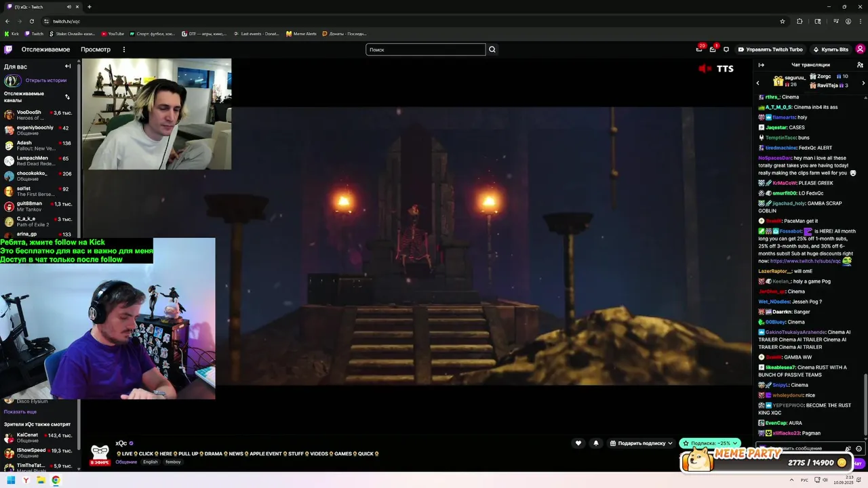868x488 pixels.
Task: Click the twitch.tv/xqc address bar
Action: click(407, 21)
